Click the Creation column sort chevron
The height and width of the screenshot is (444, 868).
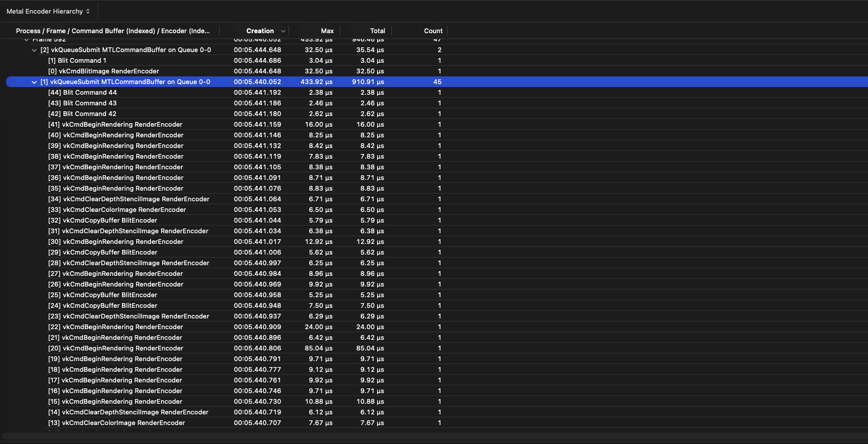pyautogui.click(x=283, y=31)
